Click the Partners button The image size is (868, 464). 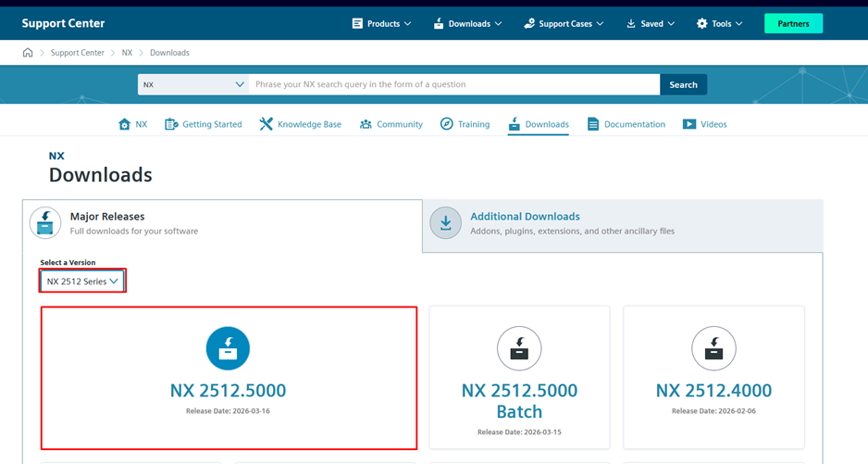(x=793, y=23)
